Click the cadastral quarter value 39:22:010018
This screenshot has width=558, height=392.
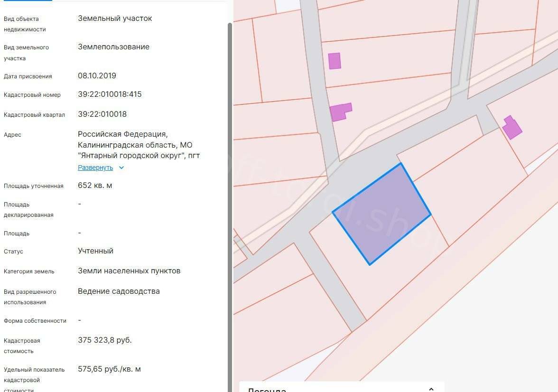coord(102,114)
